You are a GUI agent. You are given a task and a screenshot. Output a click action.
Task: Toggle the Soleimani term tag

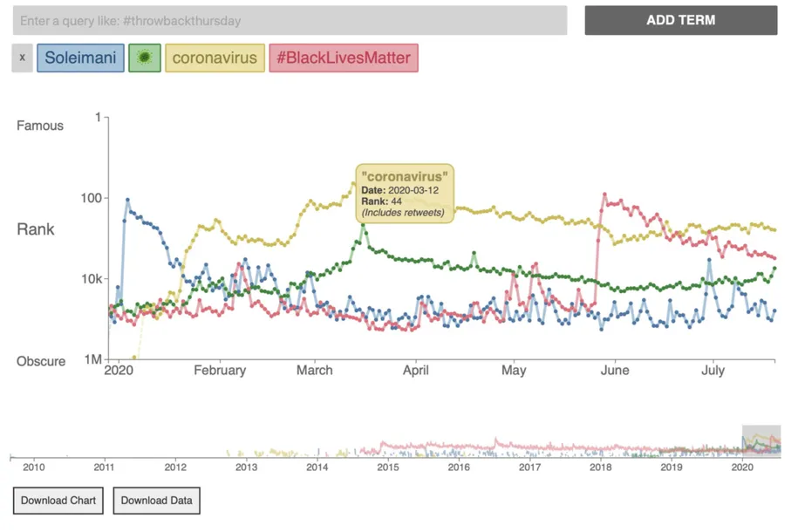click(80, 58)
